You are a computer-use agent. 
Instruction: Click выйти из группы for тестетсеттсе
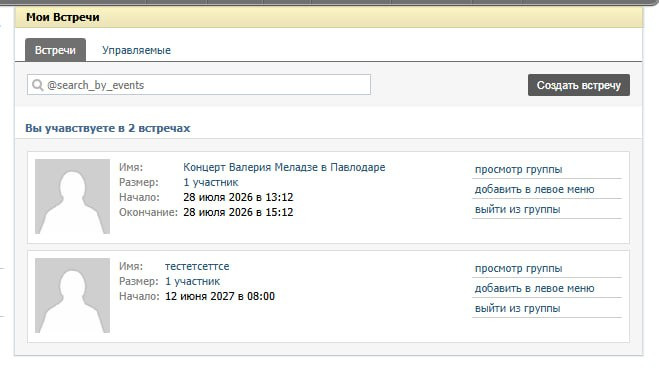point(517,308)
